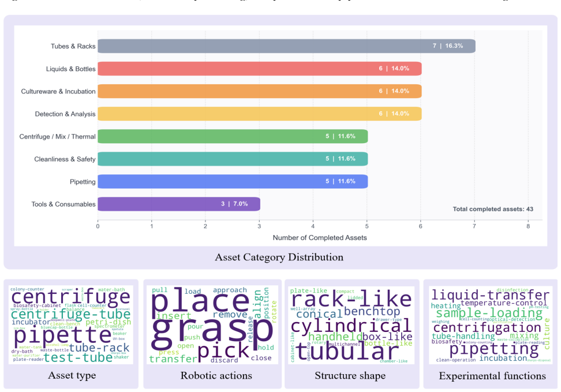The width and height of the screenshot is (561, 392).
Task: Select the teal Cleanliness & Safety bar
Action: (233, 159)
